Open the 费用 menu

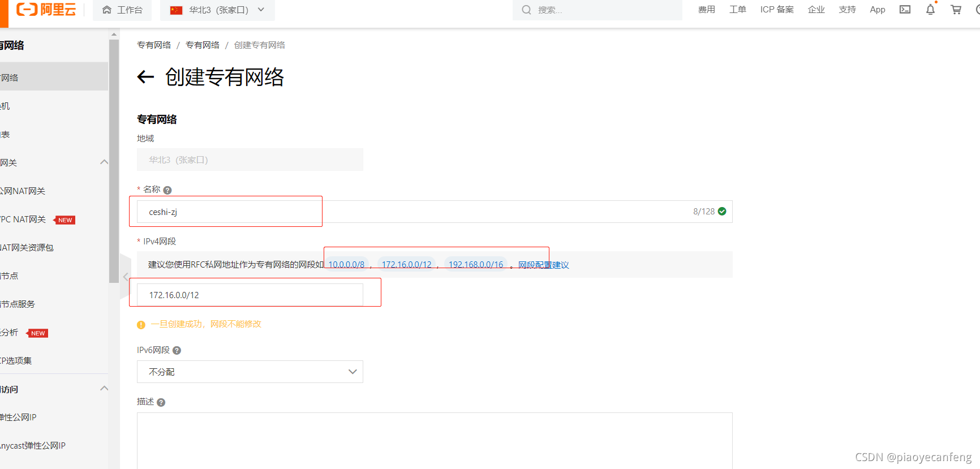point(706,10)
